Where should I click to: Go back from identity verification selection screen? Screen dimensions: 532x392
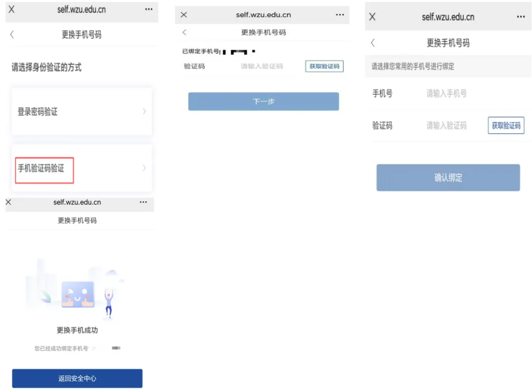coord(12,34)
